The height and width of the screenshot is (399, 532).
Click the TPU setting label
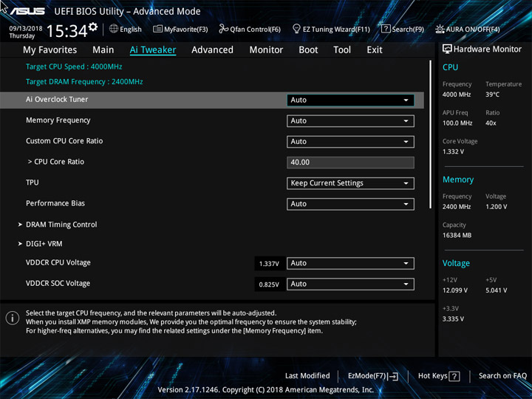[33, 183]
